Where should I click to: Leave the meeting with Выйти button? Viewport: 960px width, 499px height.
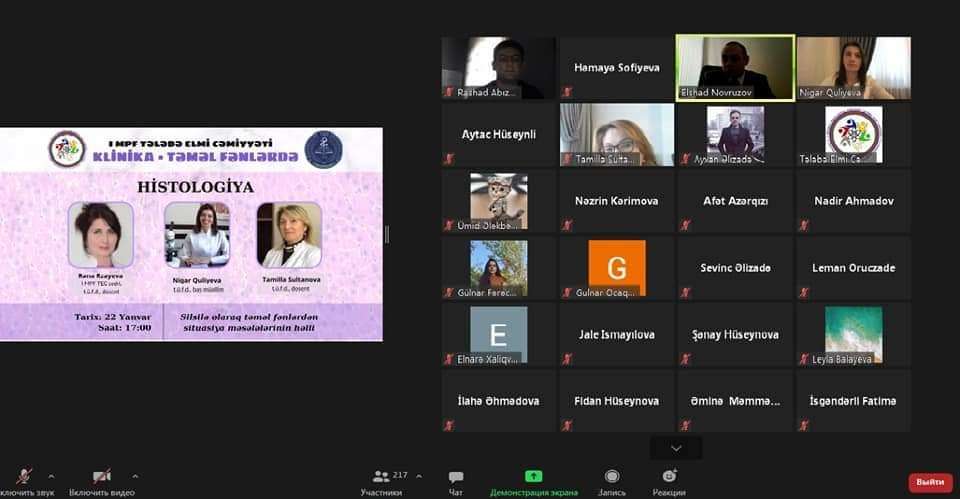[x=930, y=482]
